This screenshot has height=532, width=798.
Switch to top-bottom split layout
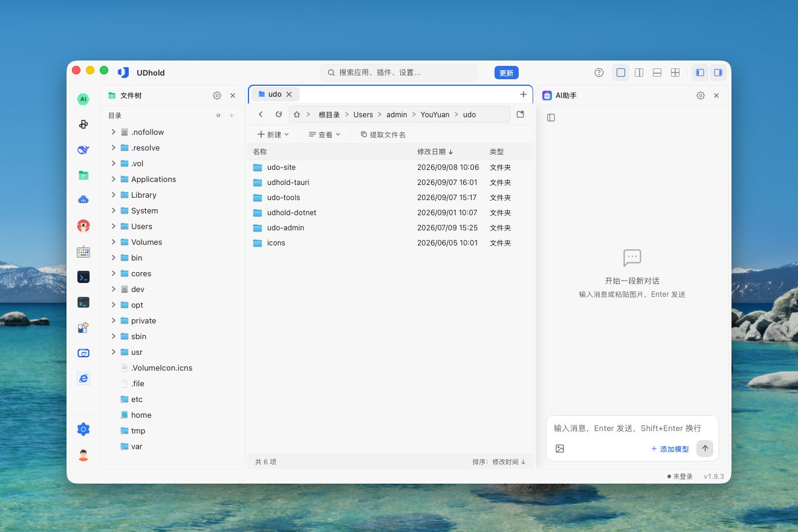coord(657,73)
